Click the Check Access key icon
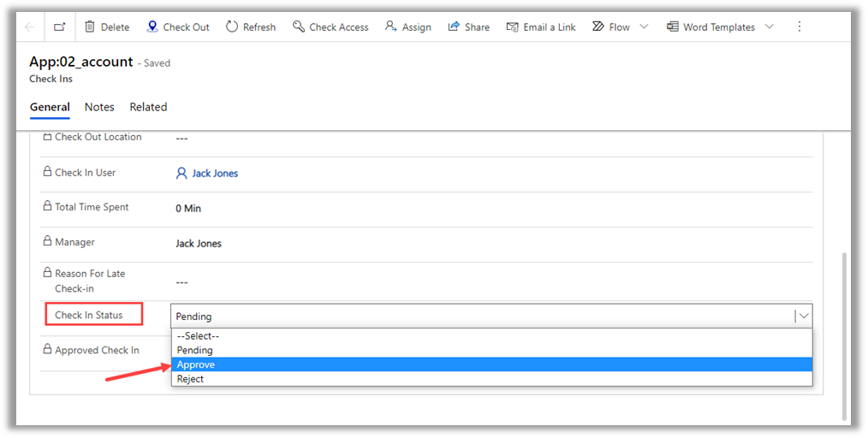This screenshot has width=868, height=438. tap(299, 27)
